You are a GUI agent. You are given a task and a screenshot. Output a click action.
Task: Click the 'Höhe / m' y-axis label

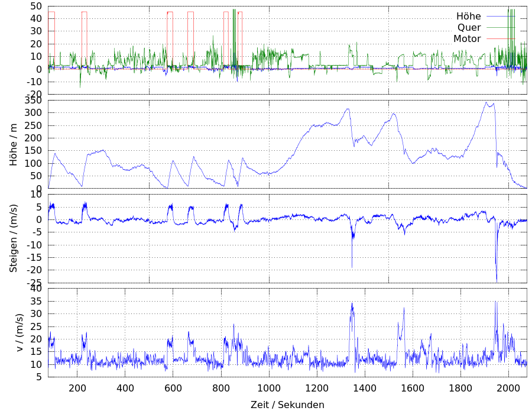(14, 144)
